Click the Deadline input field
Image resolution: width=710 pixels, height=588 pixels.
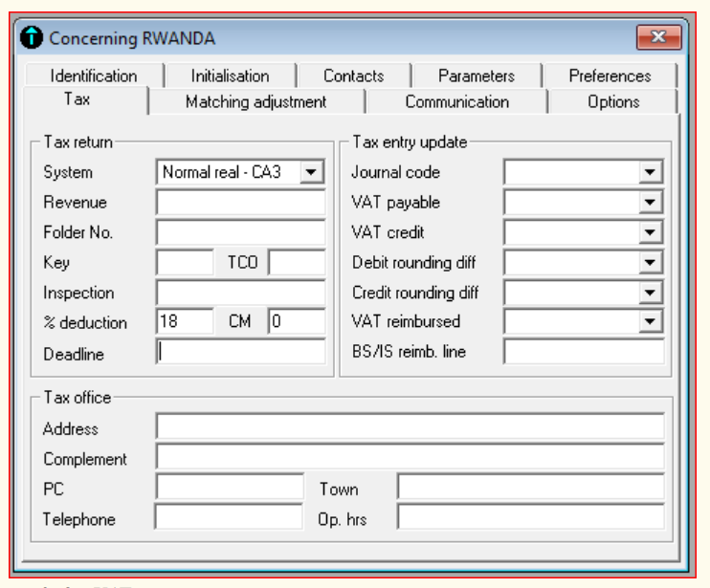click(x=240, y=352)
